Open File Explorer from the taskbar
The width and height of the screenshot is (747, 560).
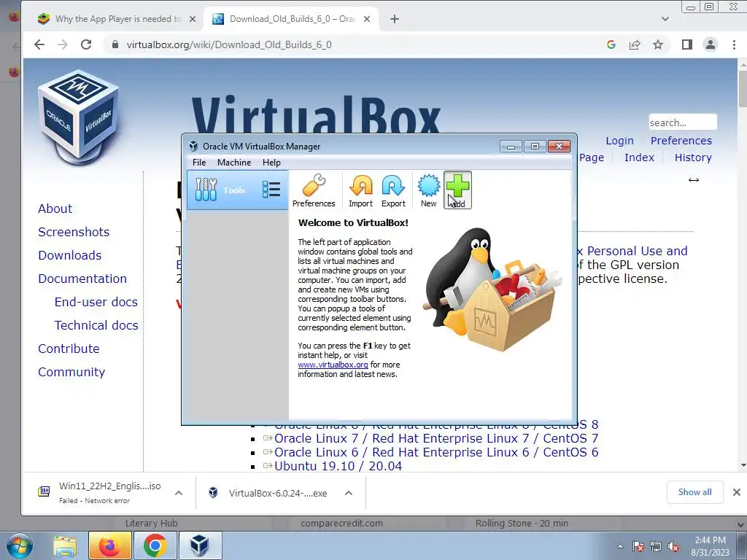tap(65, 545)
